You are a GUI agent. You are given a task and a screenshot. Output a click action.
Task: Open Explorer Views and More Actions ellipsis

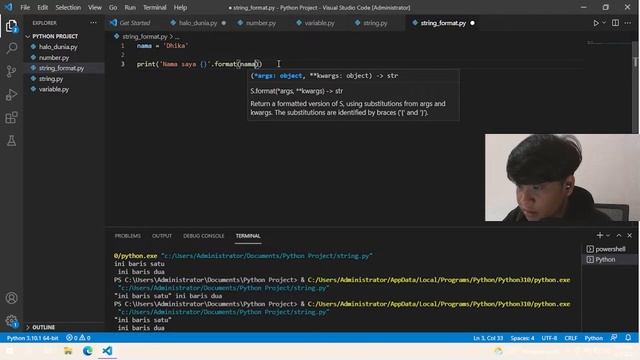point(93,23)
